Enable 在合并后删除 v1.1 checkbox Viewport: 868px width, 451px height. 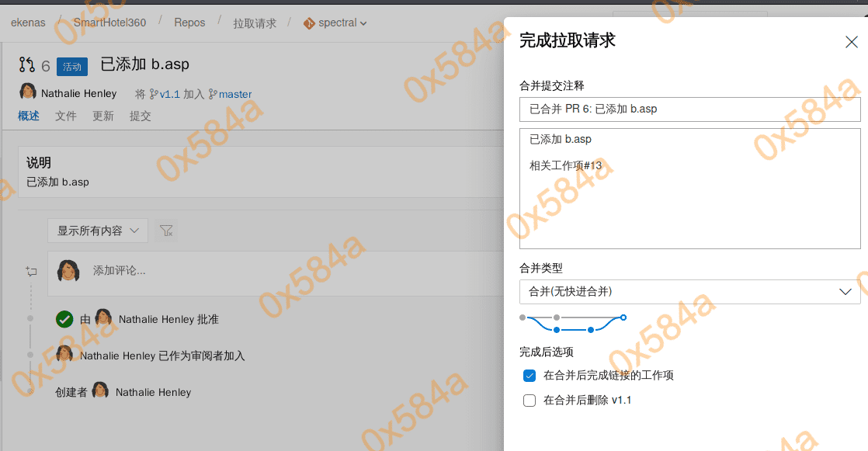(x=529, y=401)
